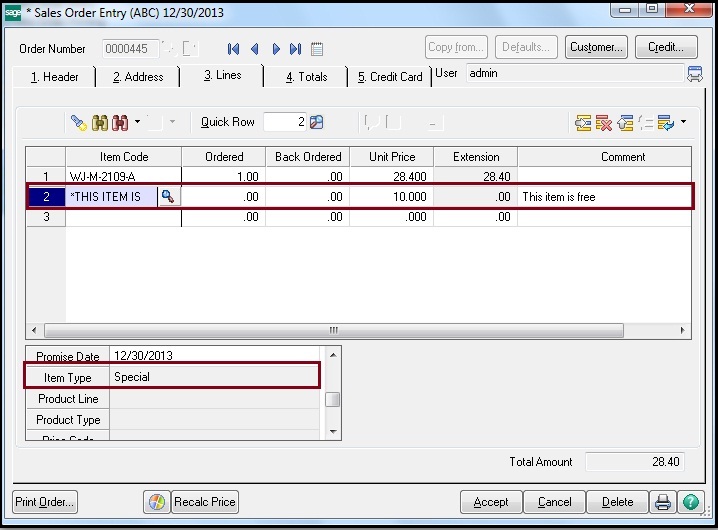Click the Sage logo in title bar
The width and height of the screenshot is (718, 530).
tap(13, 12)
